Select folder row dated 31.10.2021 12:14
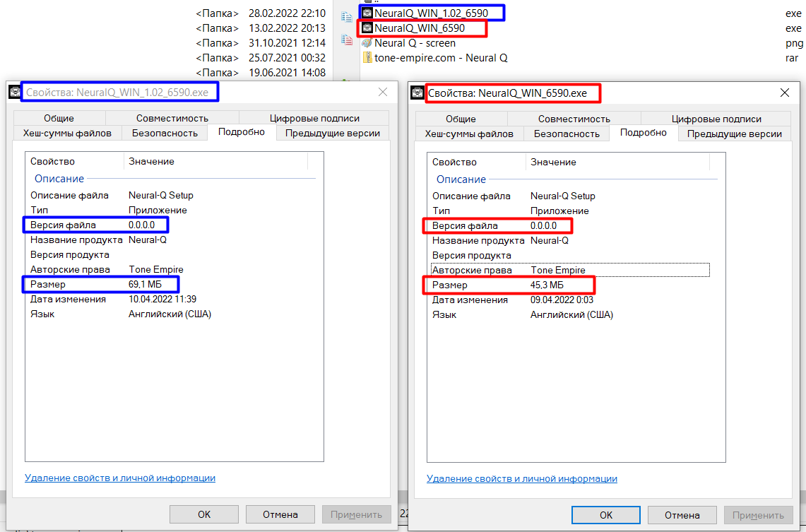This screenshot has height=532, width=806. pyautogui.click(x=261, y=42)
